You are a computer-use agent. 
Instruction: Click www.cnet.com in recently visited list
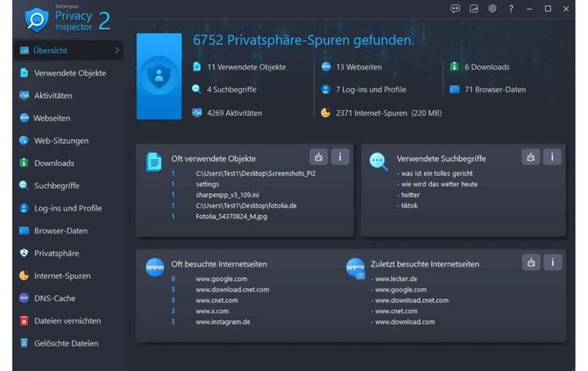(x=396, y=311)
